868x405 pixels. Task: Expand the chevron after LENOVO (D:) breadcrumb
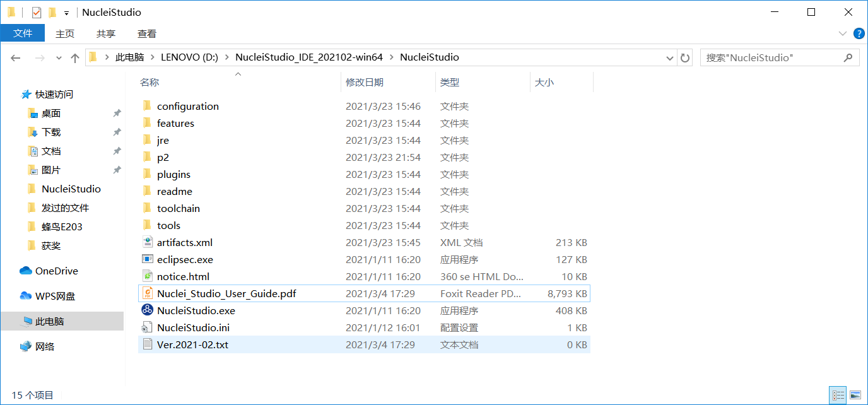coord(226,57)
